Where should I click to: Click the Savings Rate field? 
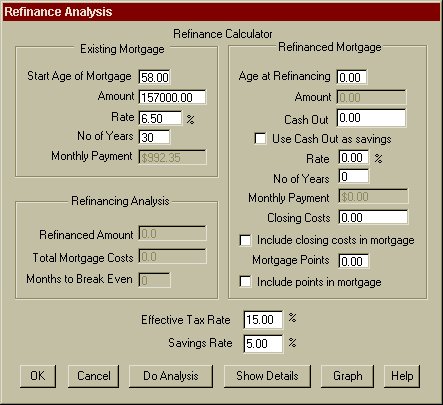pyautogui.click(x=263, y=344)
